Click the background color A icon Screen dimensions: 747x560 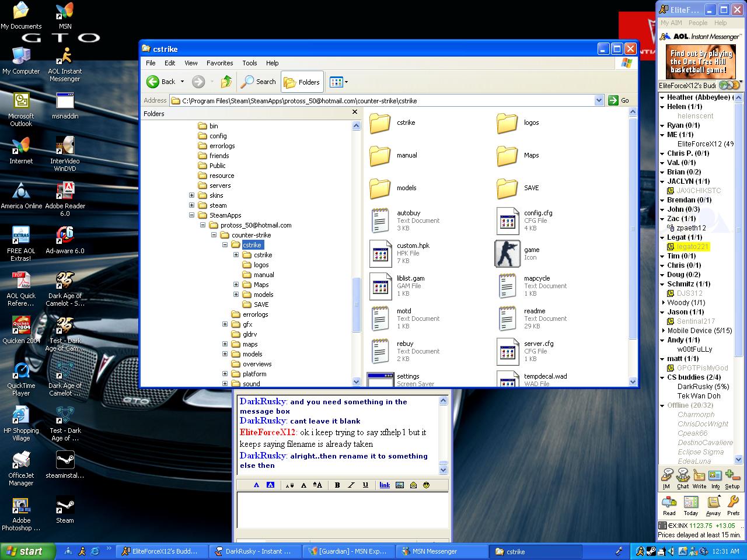(270, 485)
